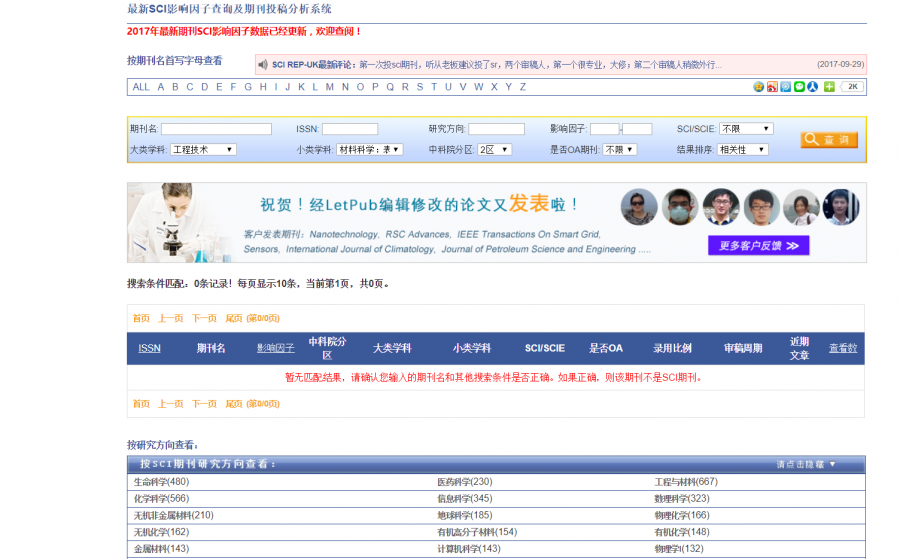
Task: Click the orange 查询 search button
Action: (829, 139)
